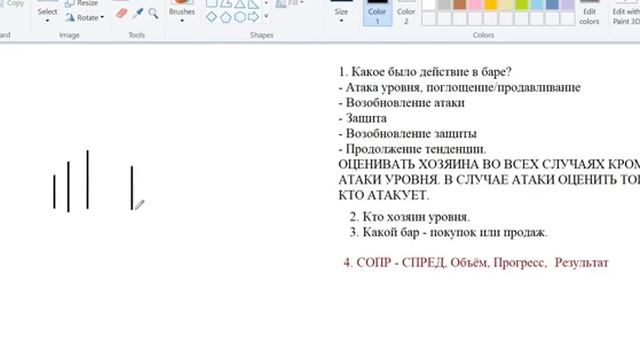Viewport: 640px width, 360px height.
Task: Select the Eraser tool
Action: pyautogui.click(x=121, y=13)
